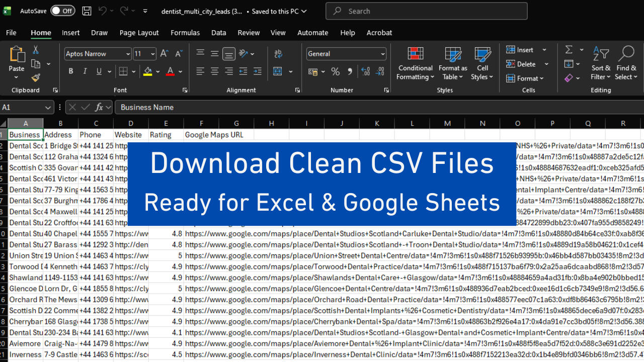The image size is (644, 362).
Task: Toggle Bold formatting
Action: coord(71,71)
